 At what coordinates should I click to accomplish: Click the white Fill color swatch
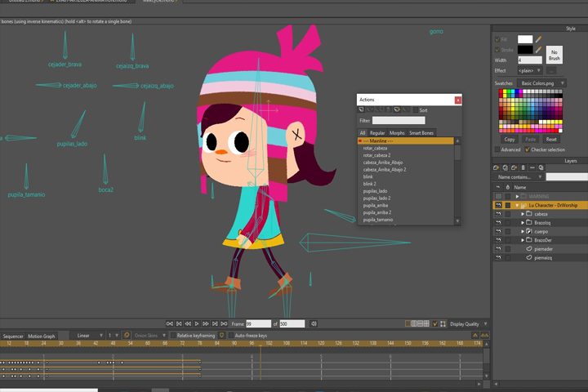tap(525, 39)
